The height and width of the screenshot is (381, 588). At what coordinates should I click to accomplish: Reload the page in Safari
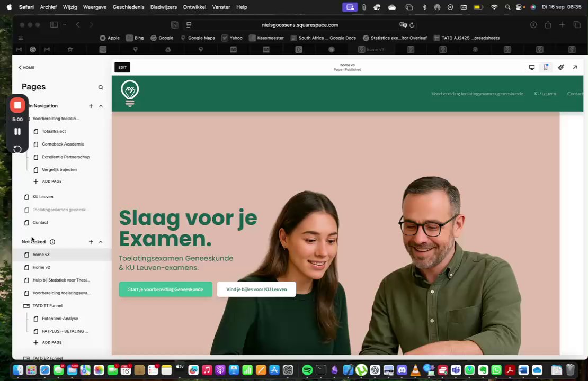[x=412, y=25]
